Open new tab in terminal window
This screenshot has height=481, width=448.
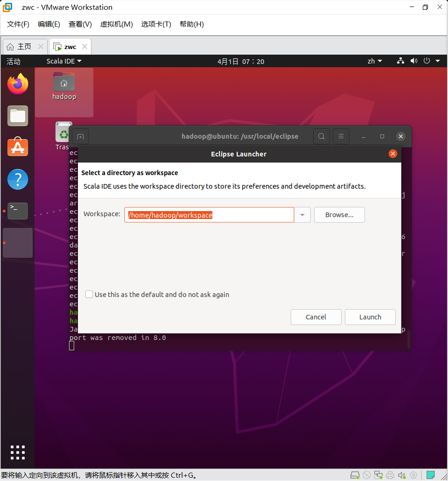click(80, 136)
